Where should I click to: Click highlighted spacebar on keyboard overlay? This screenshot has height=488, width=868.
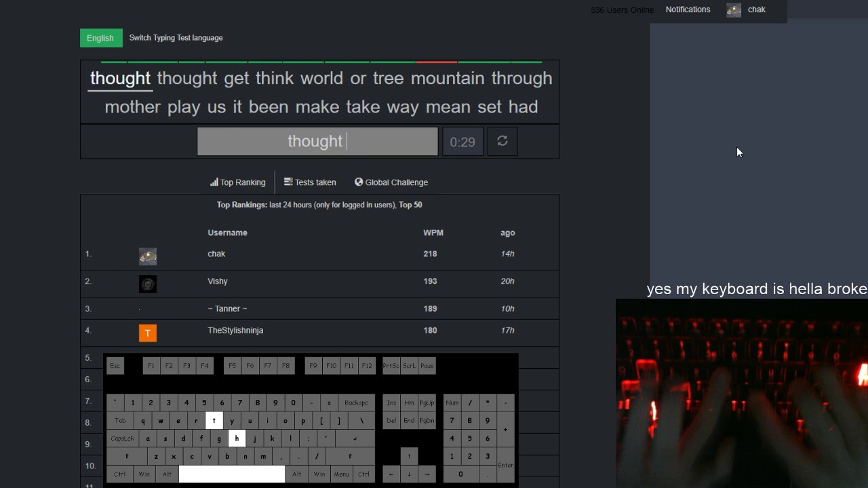232,474
